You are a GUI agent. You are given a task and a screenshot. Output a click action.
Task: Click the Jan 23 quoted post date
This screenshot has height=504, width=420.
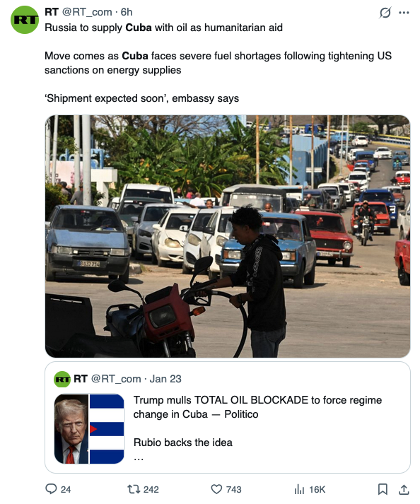pos(165,379)
